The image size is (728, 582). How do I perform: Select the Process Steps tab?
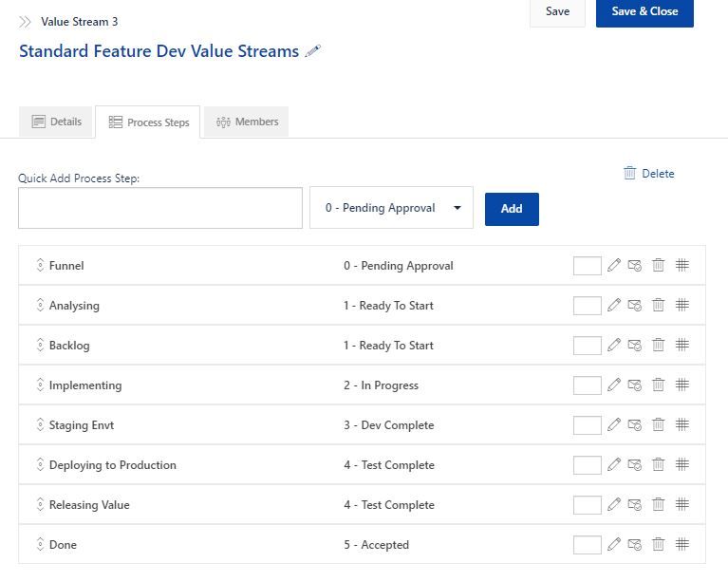(148, 122)
